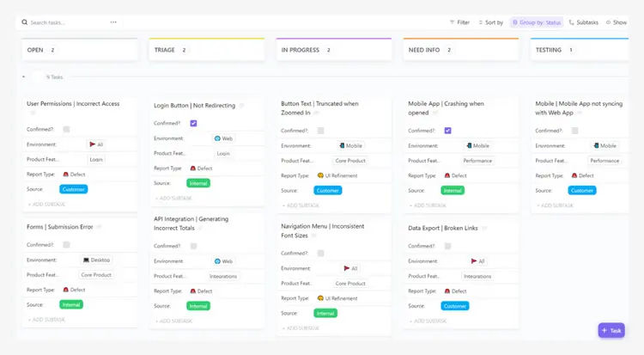Open the three-dots more options menu
The image size is (644, 355).
[113, 22]
